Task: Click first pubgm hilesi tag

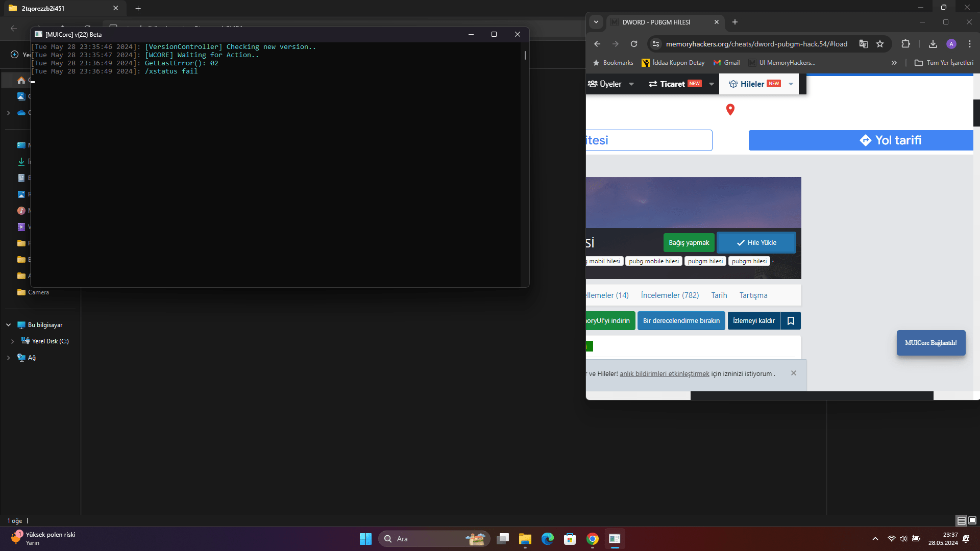Action: (705, 261)
